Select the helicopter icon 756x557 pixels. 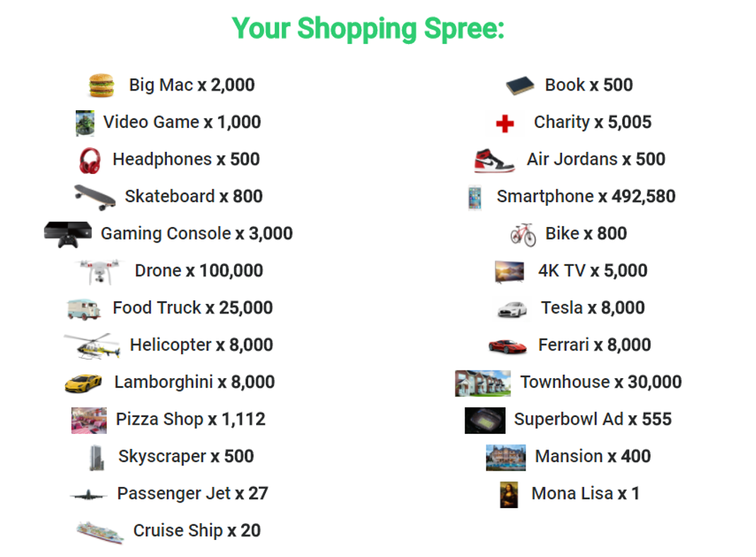[x=88, y=346]
